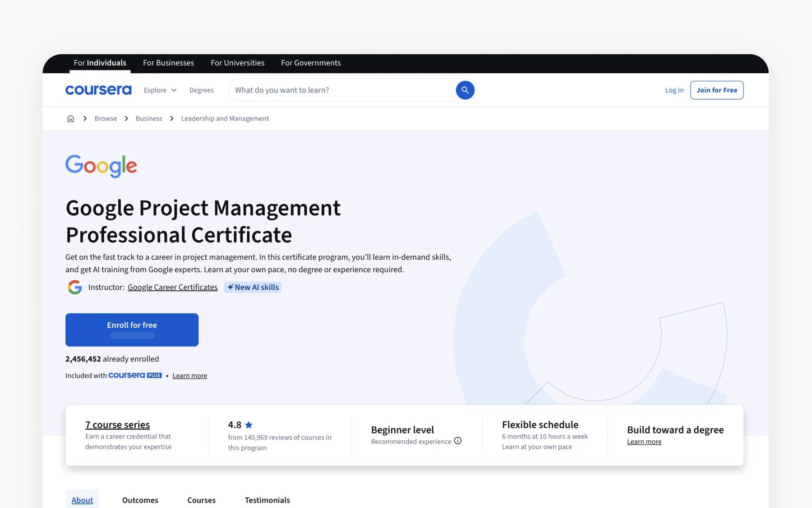Open Leadership and Management breadcrumb
This screenshot has width=812, height=508.
pos(225,118)
